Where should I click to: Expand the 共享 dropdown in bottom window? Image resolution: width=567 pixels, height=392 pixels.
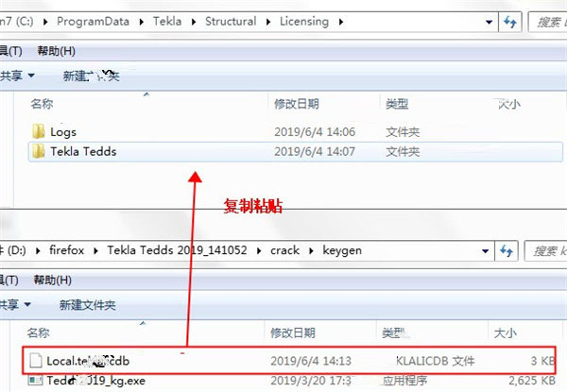coord(17,305)
